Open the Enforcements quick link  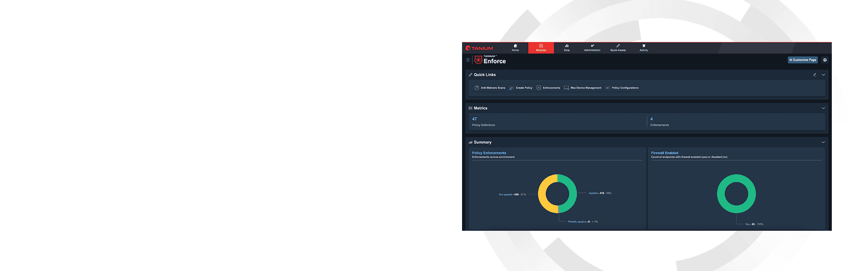548,88
